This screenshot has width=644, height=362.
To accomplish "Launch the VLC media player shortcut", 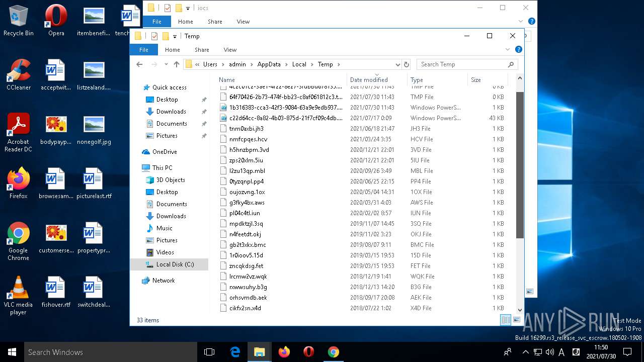I will tap(19, 295).
